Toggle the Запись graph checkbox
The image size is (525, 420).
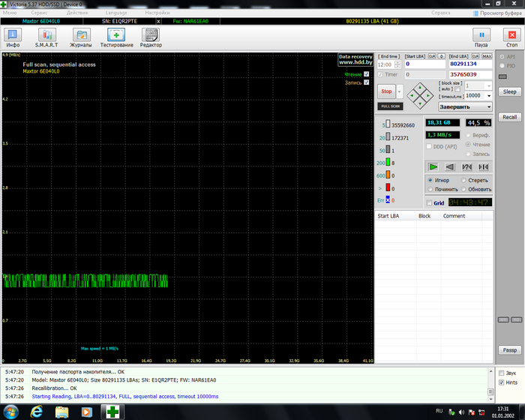point(366,82)
